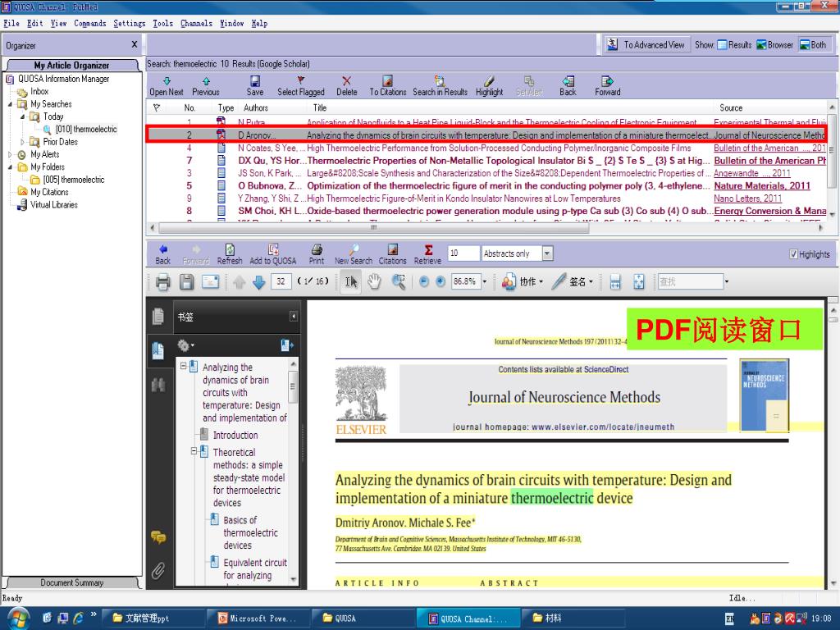Screen dimensions: 840x630
Task: Open the Channels menu
Action: tap(197, 24)
